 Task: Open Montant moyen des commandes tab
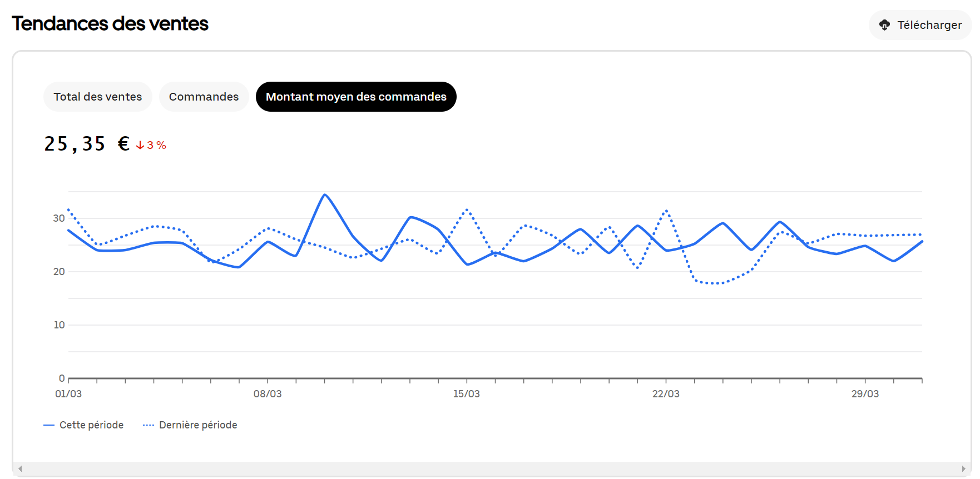tap(356, 97)
